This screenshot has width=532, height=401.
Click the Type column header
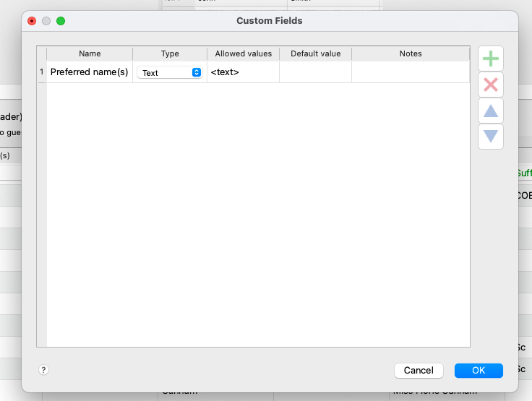[x=170, y=53]
